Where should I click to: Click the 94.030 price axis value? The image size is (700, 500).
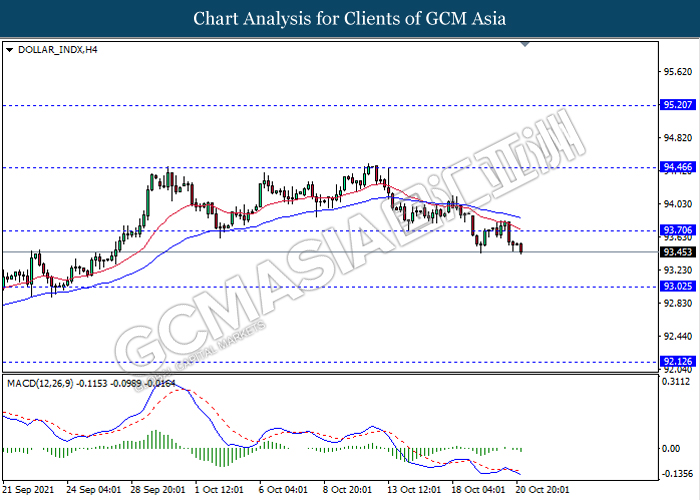pyautogui.click(x=677, y=204)
